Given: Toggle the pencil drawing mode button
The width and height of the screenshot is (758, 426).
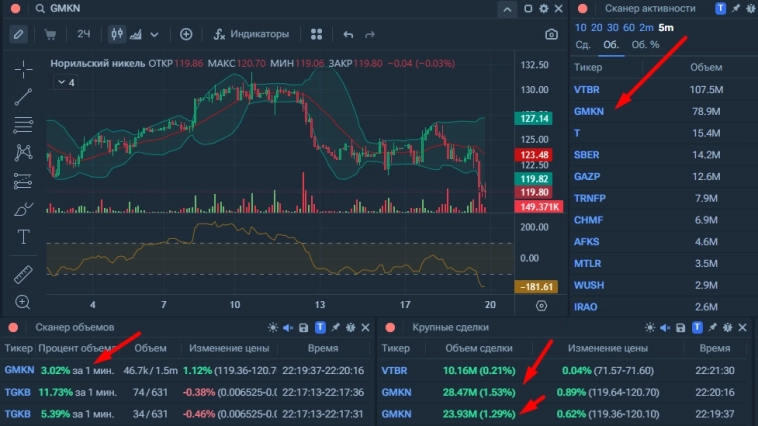Looking at the screenshot, I should click(x=18, y=34).
